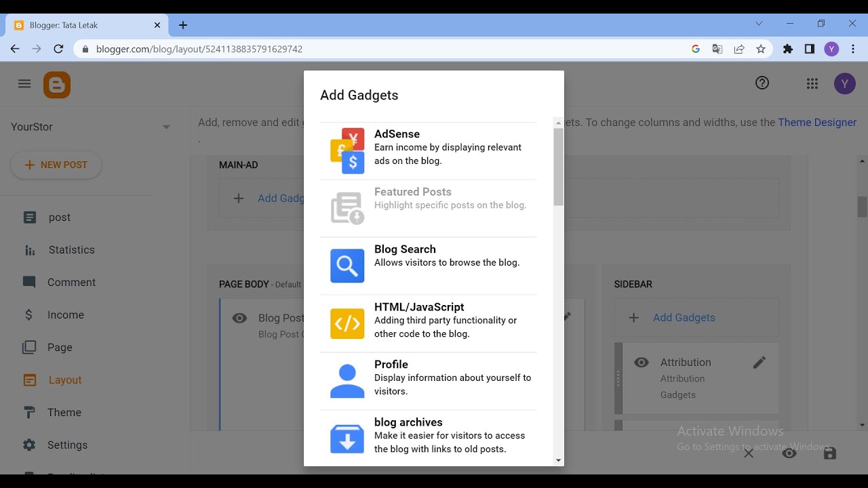This screenshot has width=868, height=488.
Task: Open a new browser tab
Action: pos(183,25)
